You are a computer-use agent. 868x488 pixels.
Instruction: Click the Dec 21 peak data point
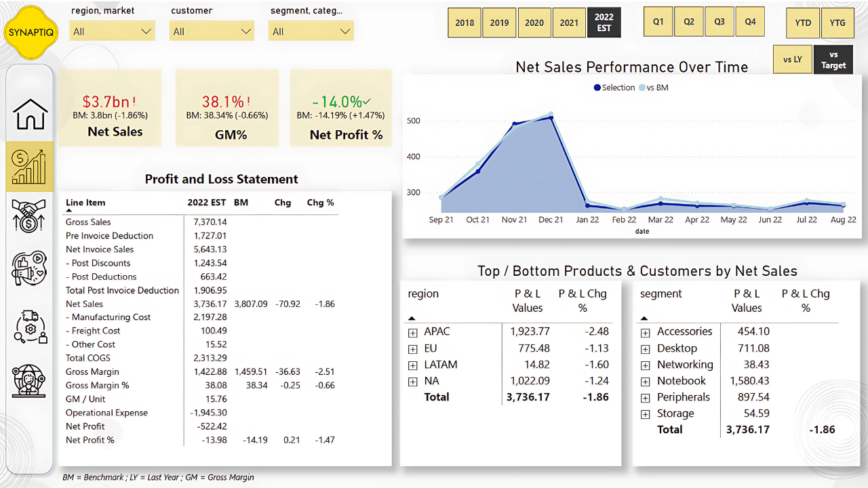click(x=551, y=117)
